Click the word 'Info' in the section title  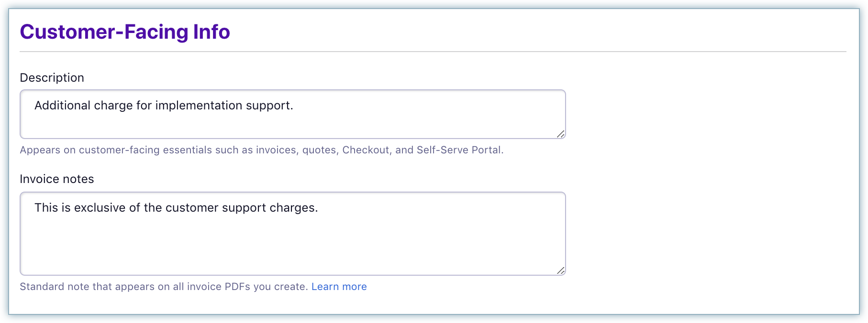(211, 32)
